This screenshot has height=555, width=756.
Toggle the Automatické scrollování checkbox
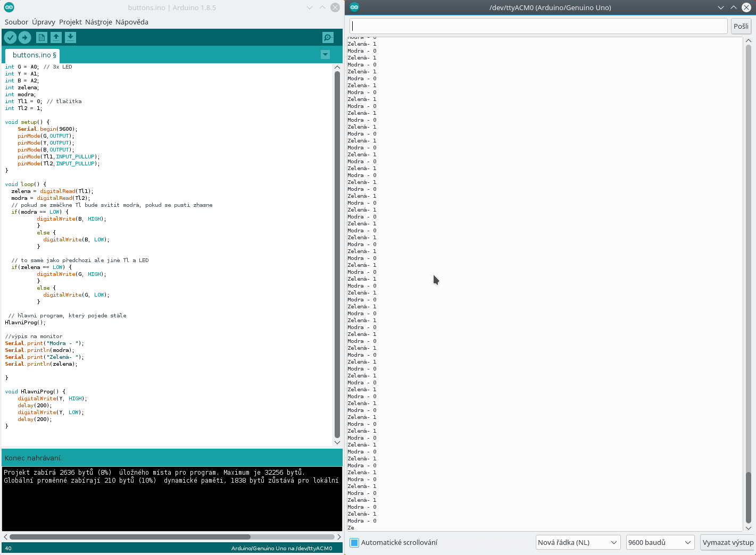(354, 542)
